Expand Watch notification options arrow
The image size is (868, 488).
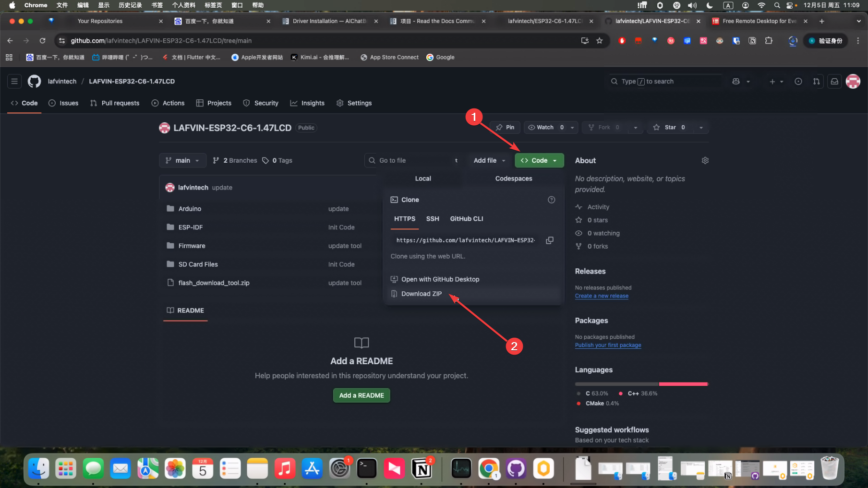(x=572, y=128)
